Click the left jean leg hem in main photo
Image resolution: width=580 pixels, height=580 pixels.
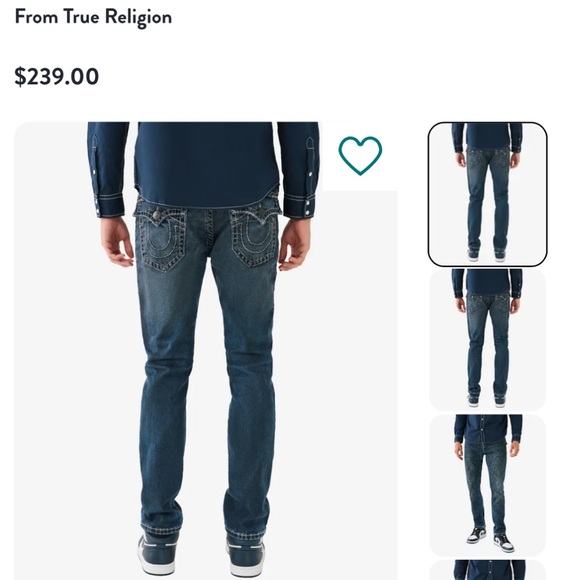click(162, 529)
